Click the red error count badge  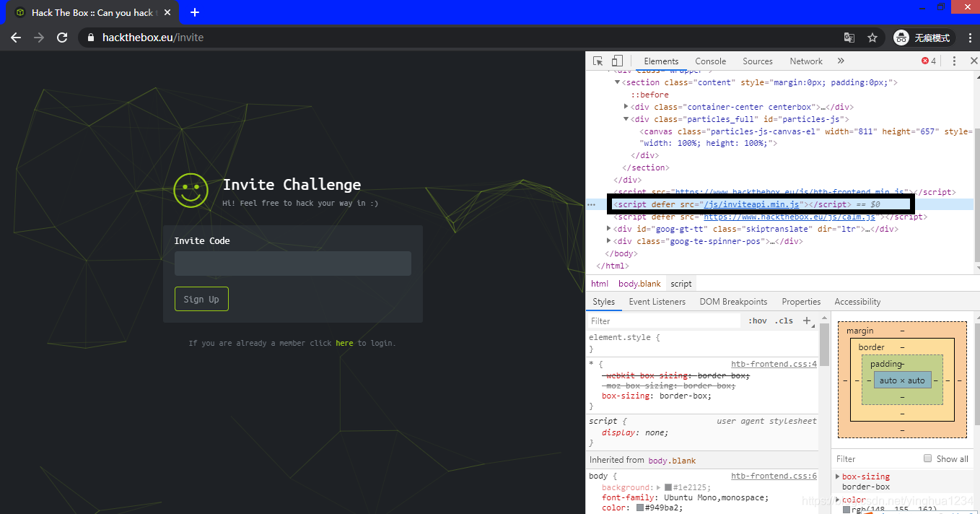tap(929, 61)
